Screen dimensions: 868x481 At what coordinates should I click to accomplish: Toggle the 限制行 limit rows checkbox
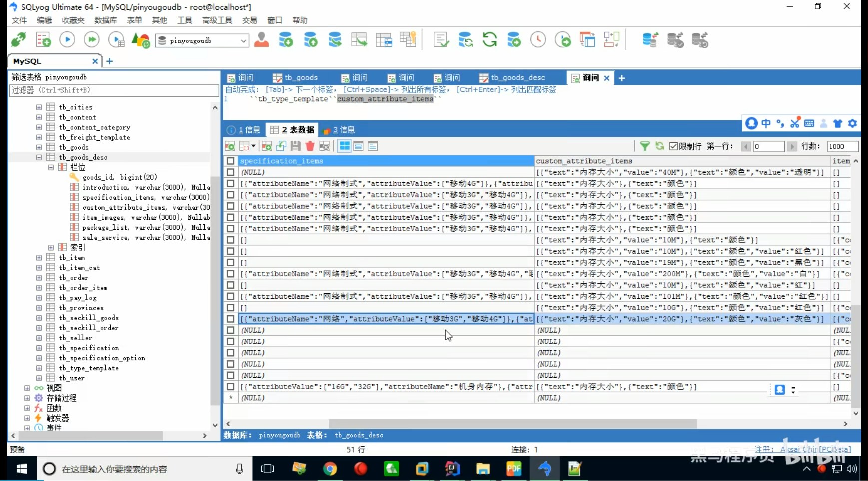(673, 146)
